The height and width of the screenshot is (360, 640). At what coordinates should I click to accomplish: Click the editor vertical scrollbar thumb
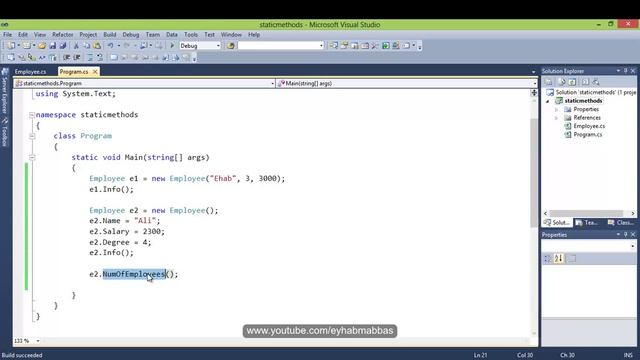click(x=534, y=172)
